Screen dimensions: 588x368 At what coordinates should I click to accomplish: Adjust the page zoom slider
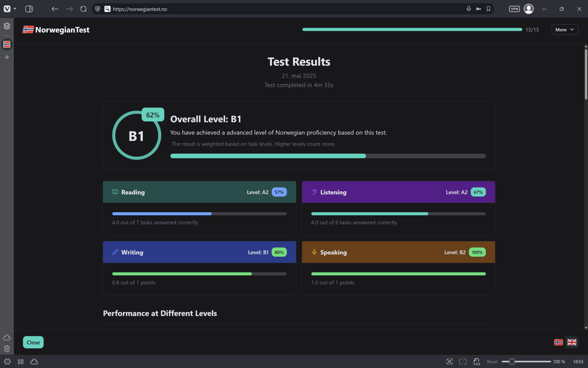(x=526, y=362)
